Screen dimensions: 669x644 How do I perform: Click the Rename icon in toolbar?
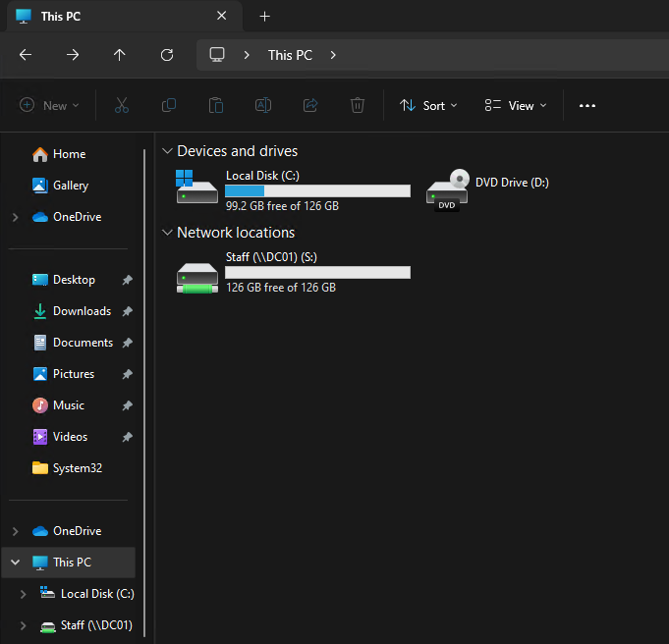click(x=263, y=105)
